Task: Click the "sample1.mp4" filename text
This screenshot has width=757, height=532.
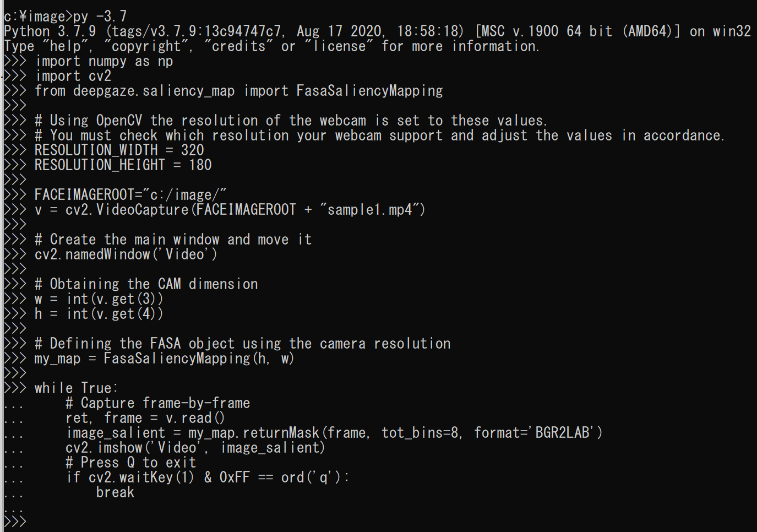Action: (369, 210)
